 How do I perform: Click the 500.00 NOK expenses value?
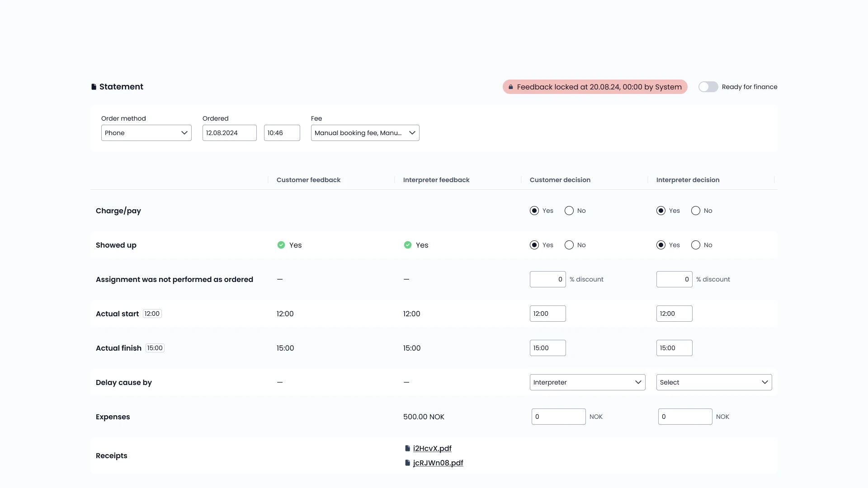pos(424,417)
